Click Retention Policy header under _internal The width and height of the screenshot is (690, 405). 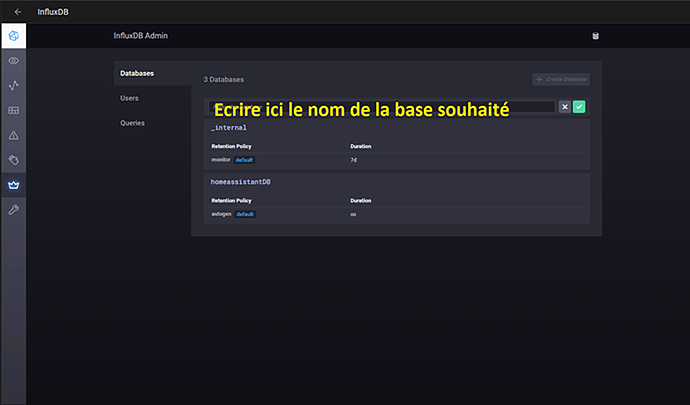[231, 146]
